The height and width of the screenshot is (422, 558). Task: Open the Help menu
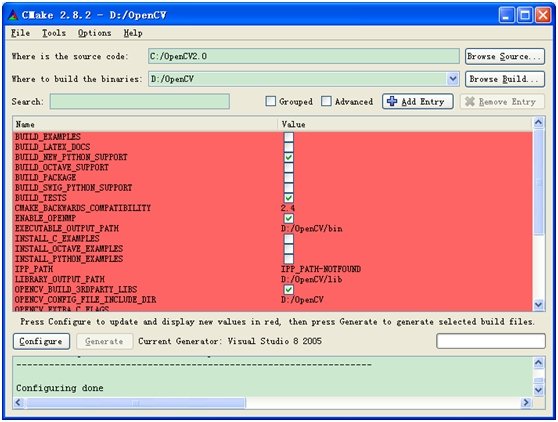coord(133,33)
